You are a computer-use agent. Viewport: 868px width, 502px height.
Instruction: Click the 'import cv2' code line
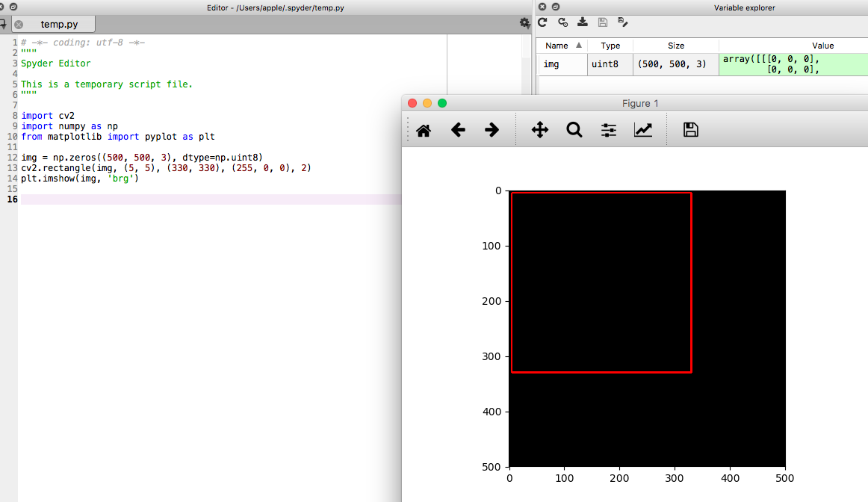click(x=48, y=116)
